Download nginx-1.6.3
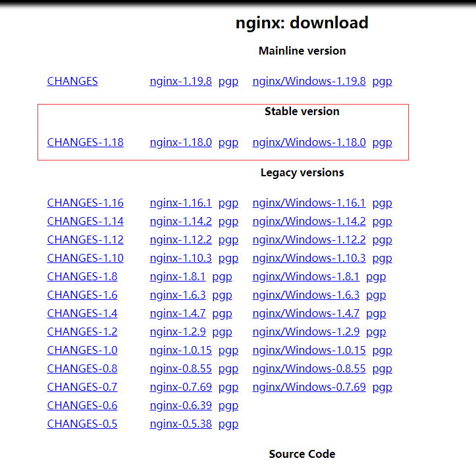The height and width of the screenshot is (469, 476). (178, 295)
